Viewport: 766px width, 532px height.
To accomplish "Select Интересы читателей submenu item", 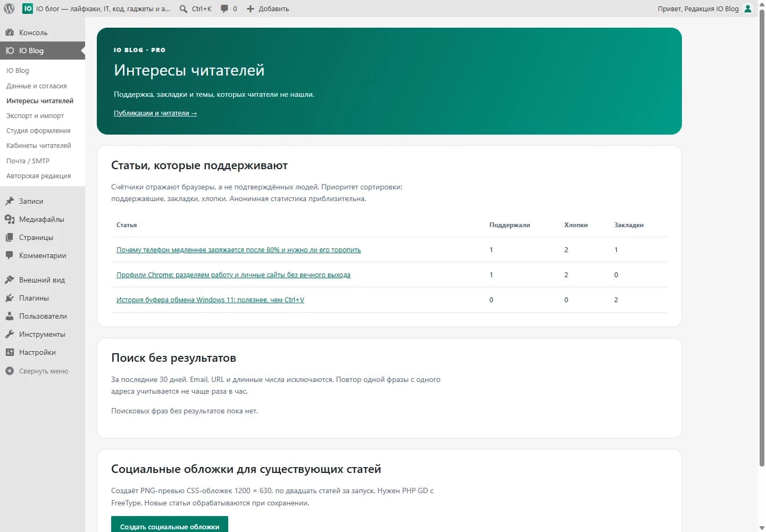I will click(40, 101).
